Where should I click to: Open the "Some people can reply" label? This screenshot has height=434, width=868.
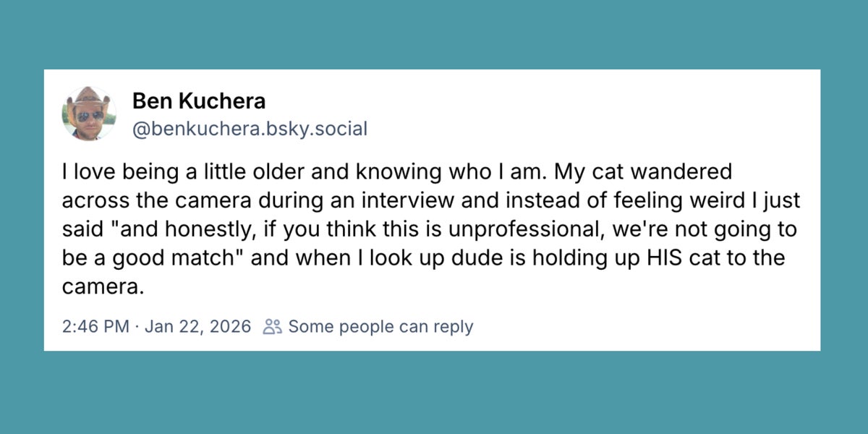(380, 326)
